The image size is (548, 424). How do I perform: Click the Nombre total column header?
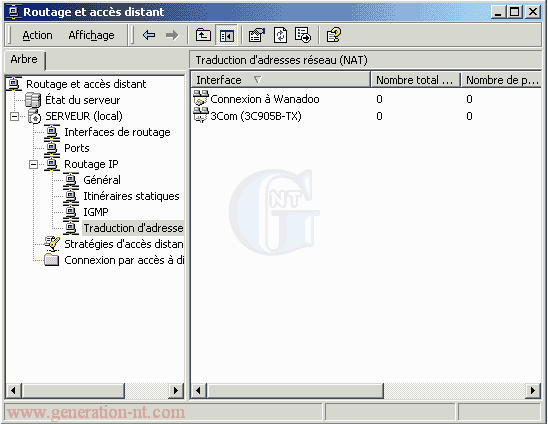tap(415, 80)
